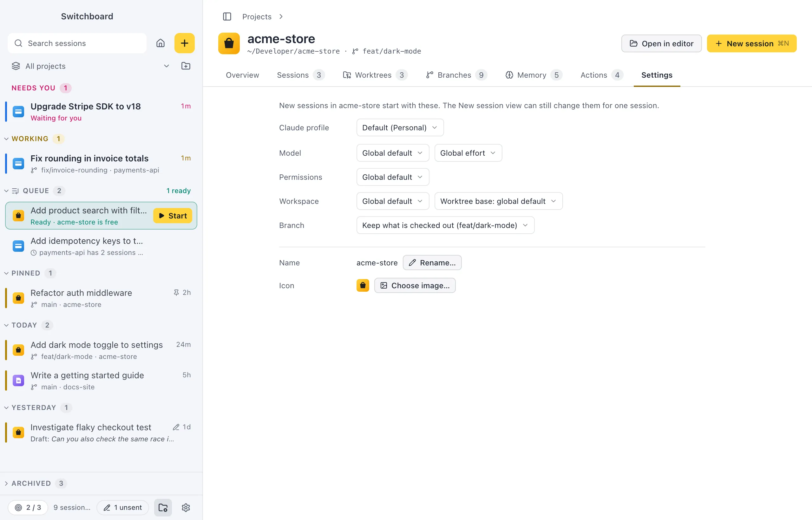
Task: Click the 9 session... status text
Action: coord(72,508)
